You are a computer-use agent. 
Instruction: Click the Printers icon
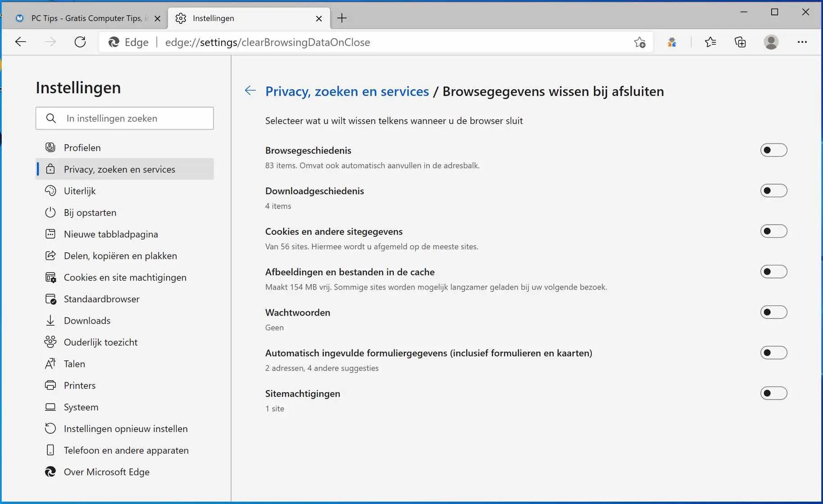tap(50, 385)
